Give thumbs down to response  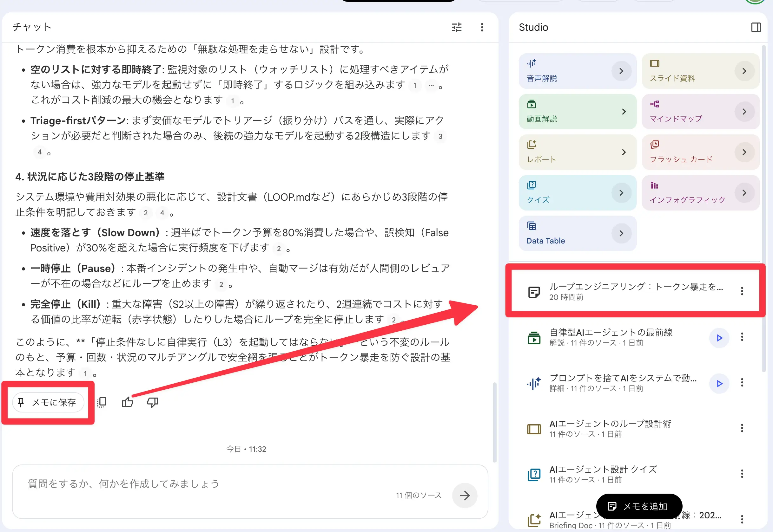tap(152, 403)
